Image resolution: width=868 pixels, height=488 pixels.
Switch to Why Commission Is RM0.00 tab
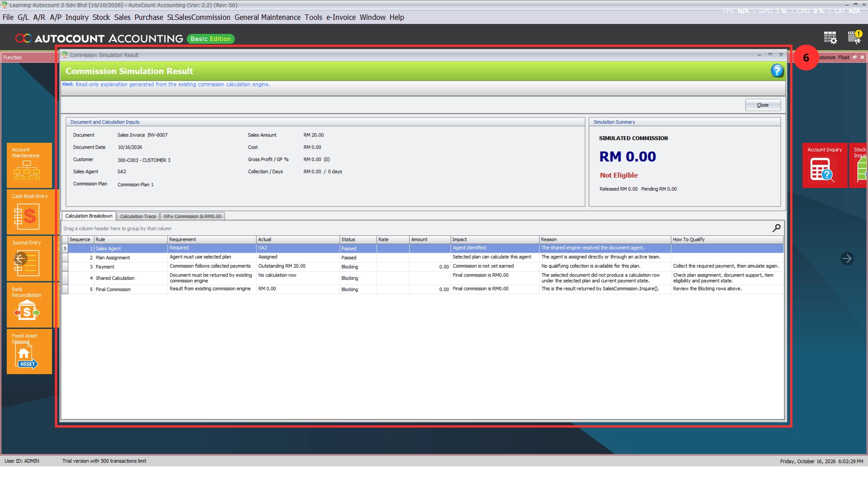tap(192, 216)
